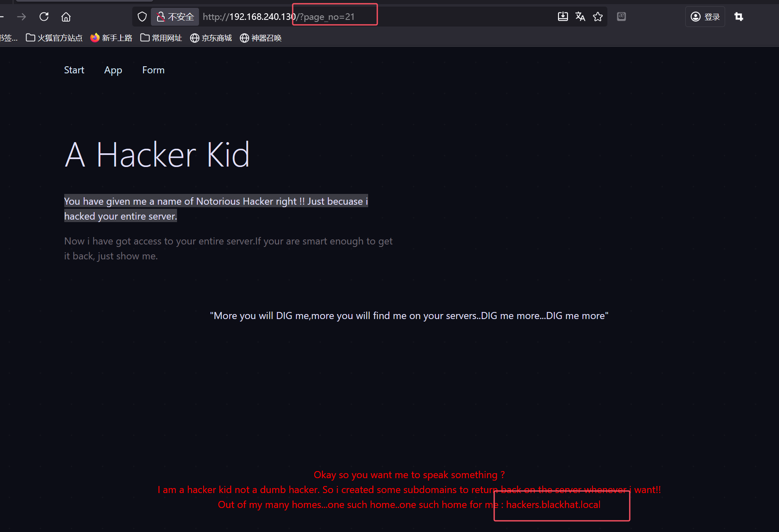
Task: Click the 不安全 connection warning indicator
Action: click(x=175, y=17)
